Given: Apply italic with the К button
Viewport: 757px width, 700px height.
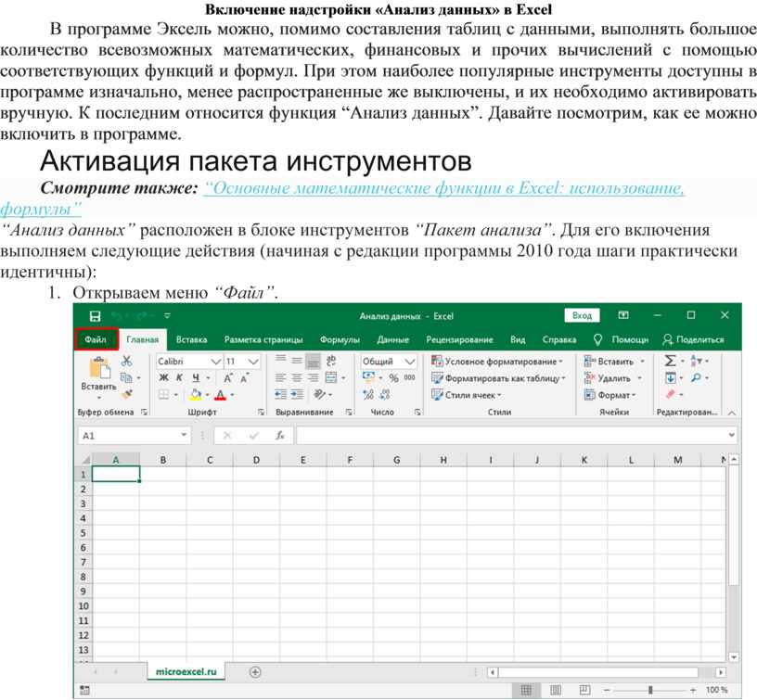Looking at the screenshot, I should pos(179,377).
